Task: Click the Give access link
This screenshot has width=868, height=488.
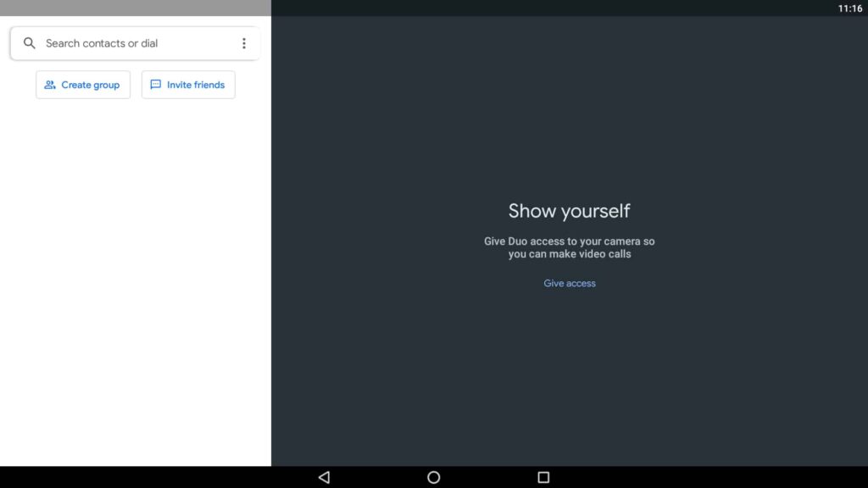Action: [570, 283]
